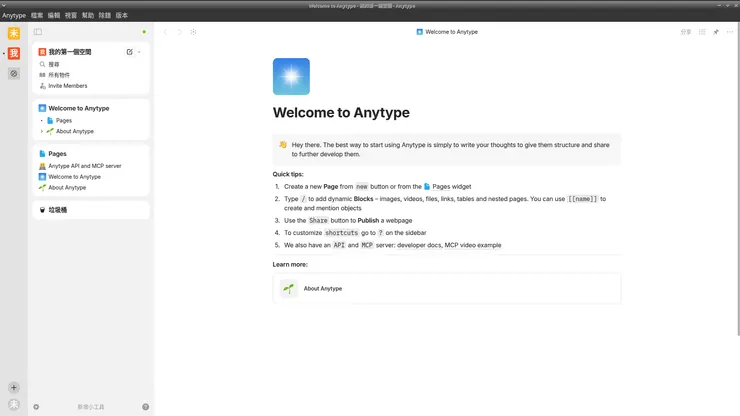Open the yellow 未 space icon in the space rail

click(x=14, y=33)
